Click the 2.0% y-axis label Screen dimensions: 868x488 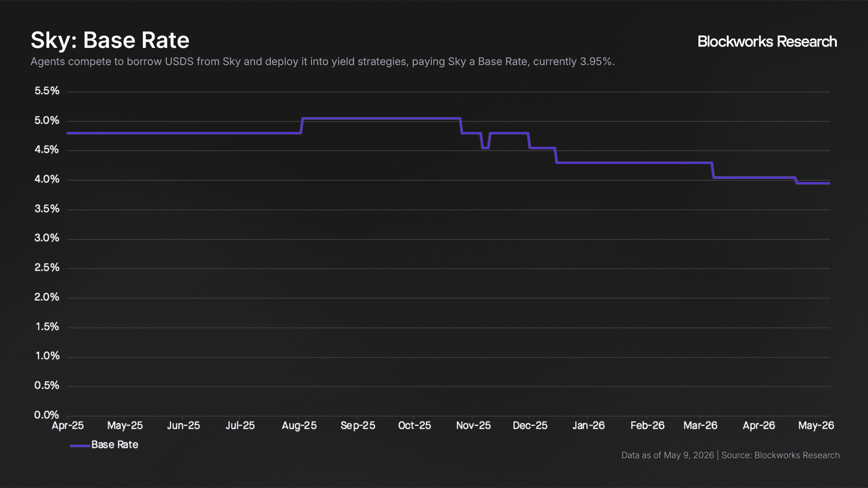47,297
